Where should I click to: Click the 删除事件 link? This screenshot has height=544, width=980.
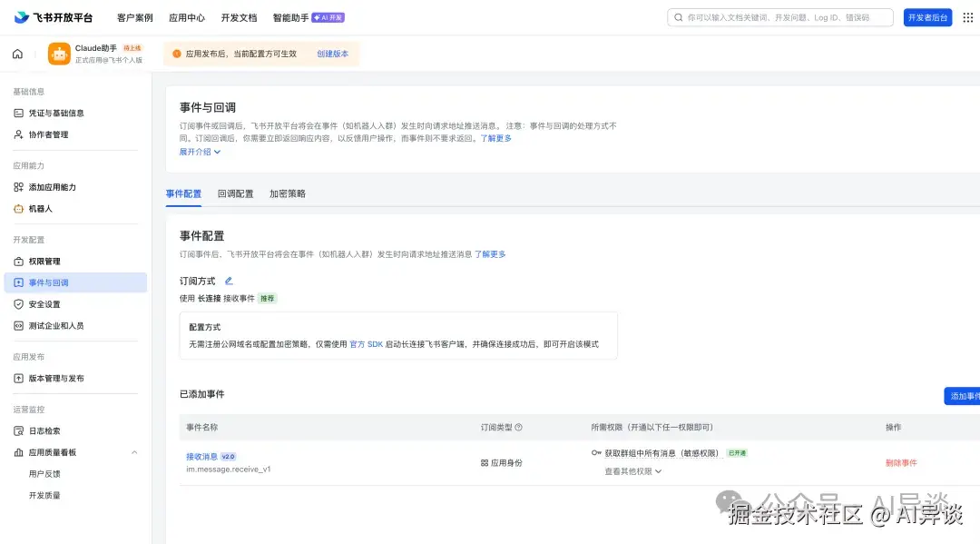point(901,463)
